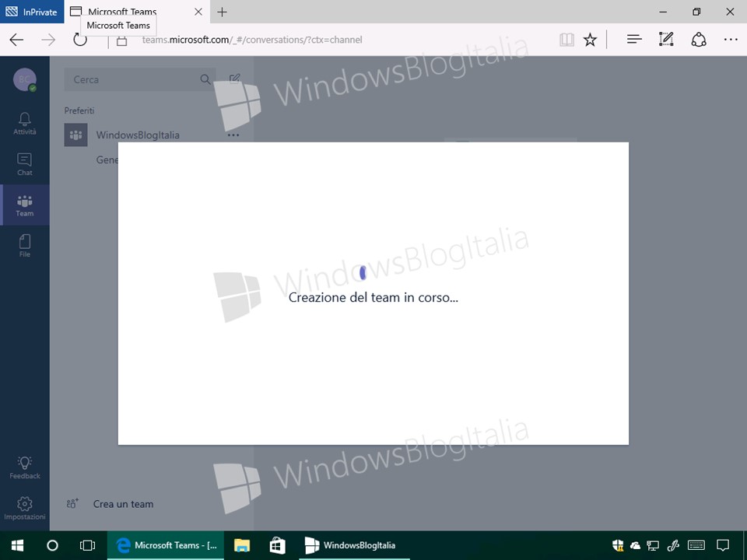Image resolution: width=747 pixels, height=560 pixels.
Task: Show the touch keyboard
Action: pyautogui.click(x=696, y=545)
